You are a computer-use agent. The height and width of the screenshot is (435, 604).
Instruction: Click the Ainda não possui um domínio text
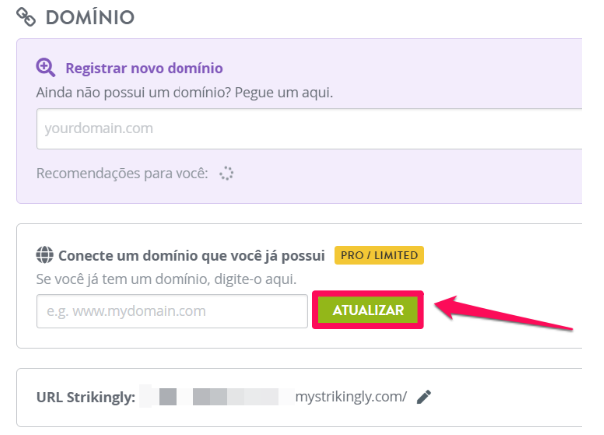(185, 92)
